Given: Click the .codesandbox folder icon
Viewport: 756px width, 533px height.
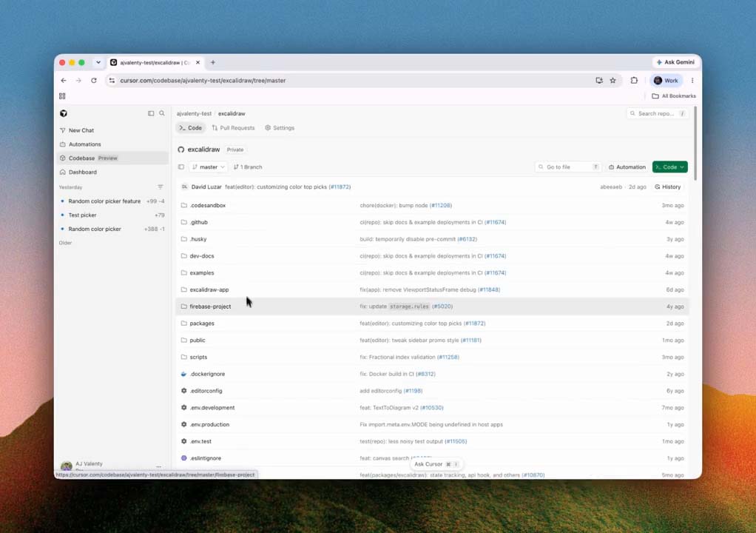Looking at the screenshot, I should 183,206.
